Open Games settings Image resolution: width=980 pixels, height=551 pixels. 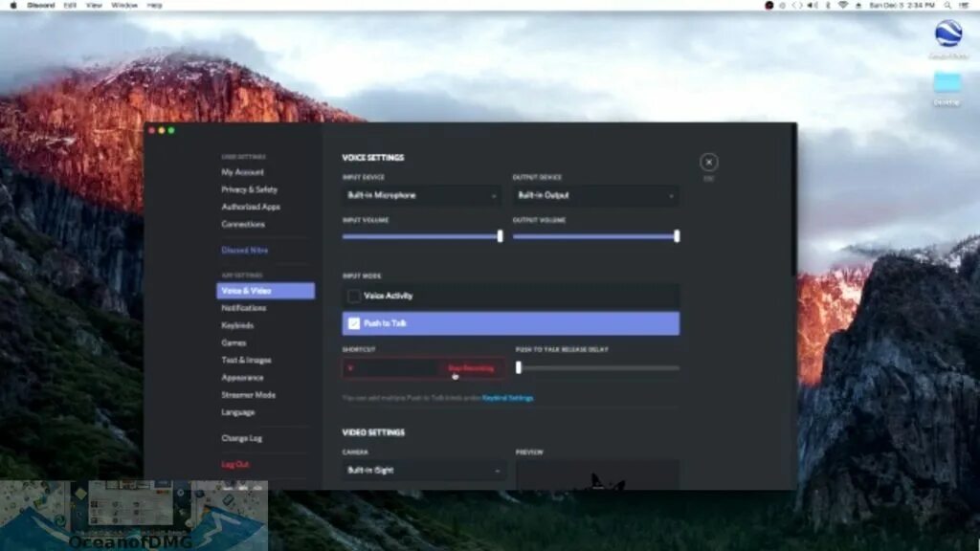pos(234,343)
